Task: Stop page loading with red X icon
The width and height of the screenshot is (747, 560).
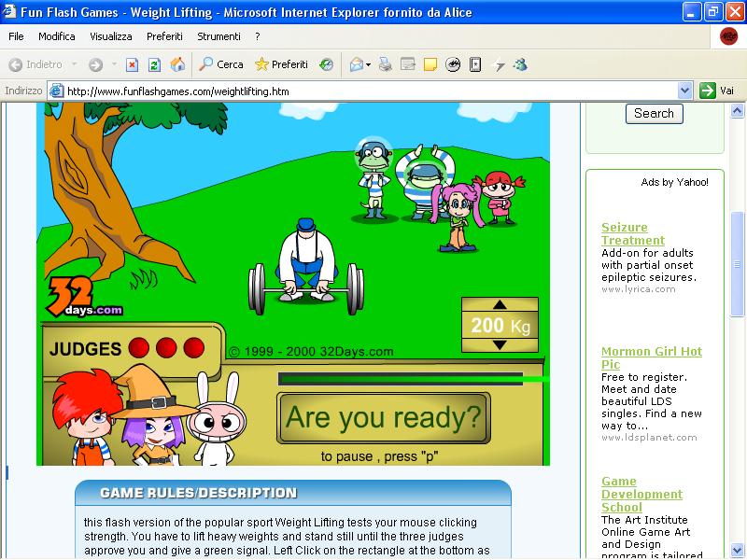Action: (x=132, y=64)
